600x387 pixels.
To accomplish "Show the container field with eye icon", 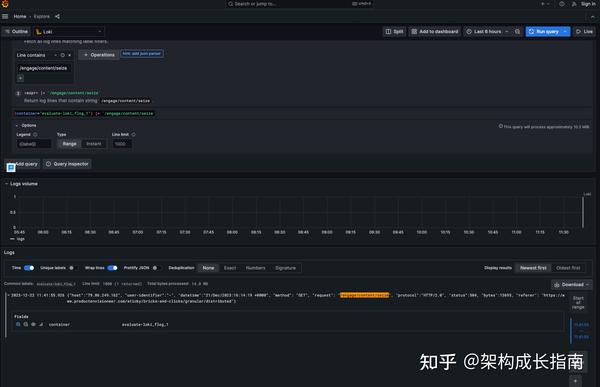I will 33,324.
